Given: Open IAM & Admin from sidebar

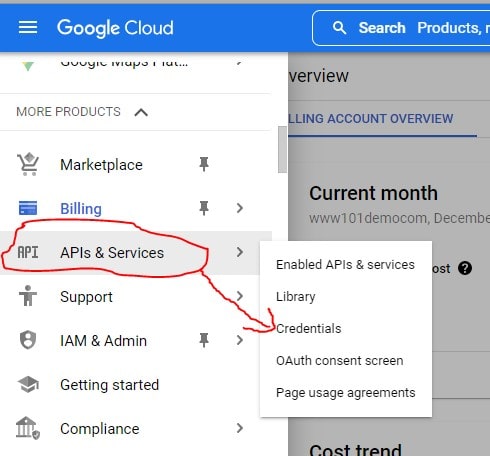Looking at the screenshot, I should (103, 341).
